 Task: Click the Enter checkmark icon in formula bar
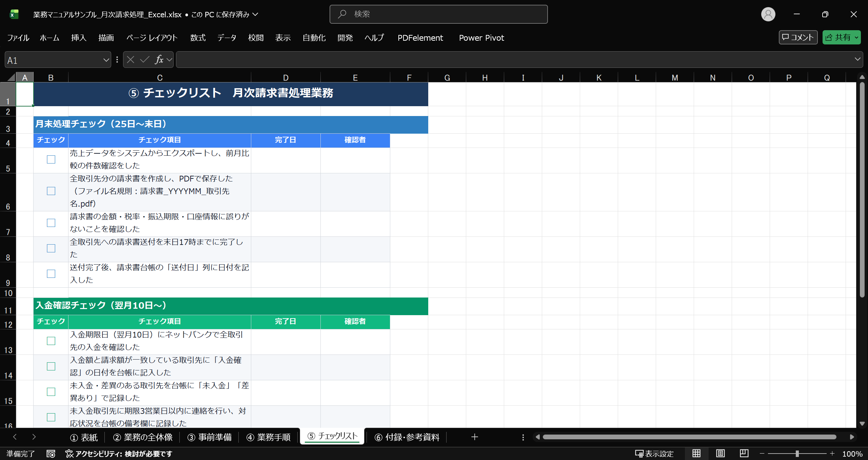145,60
